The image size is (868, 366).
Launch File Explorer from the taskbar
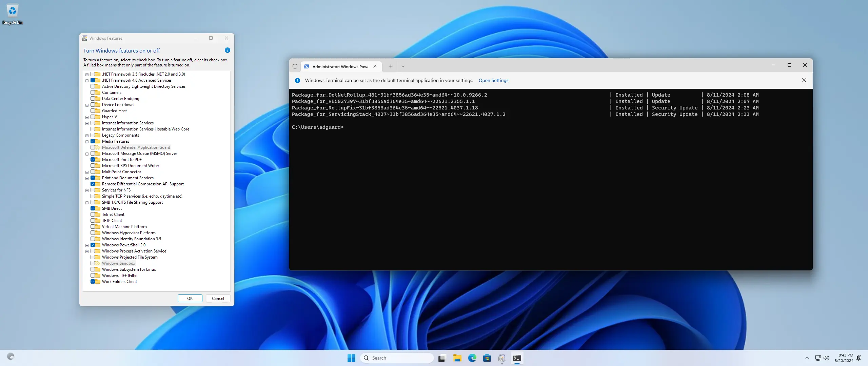tap(457, 358)
